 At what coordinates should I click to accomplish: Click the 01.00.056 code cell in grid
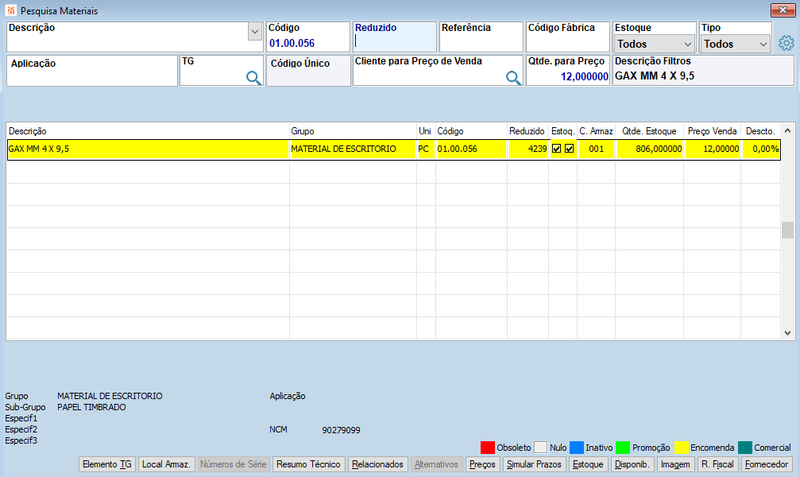[x=471, y=149]
